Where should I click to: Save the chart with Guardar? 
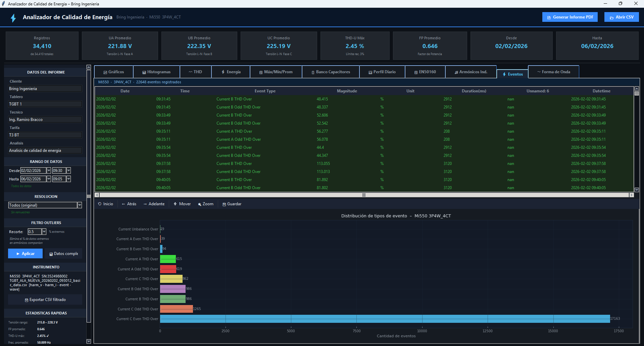point(232,204)
